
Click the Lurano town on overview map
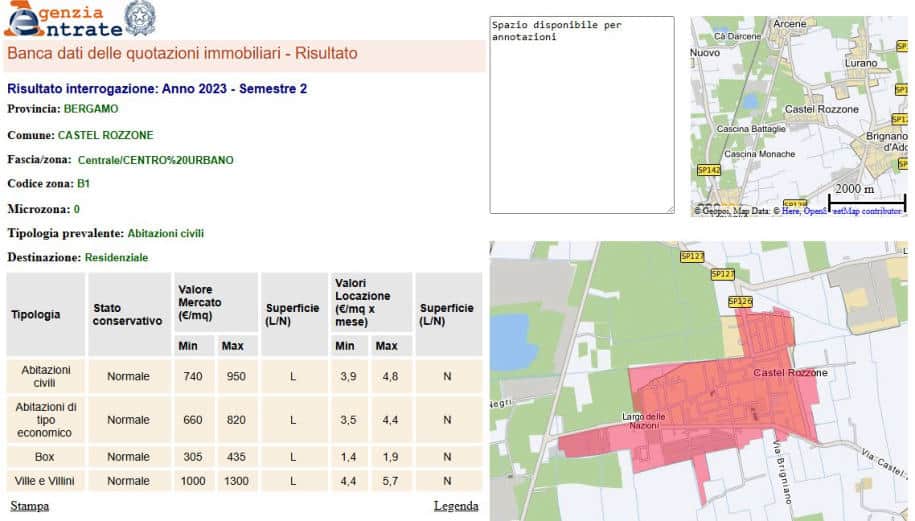[831, 61]
